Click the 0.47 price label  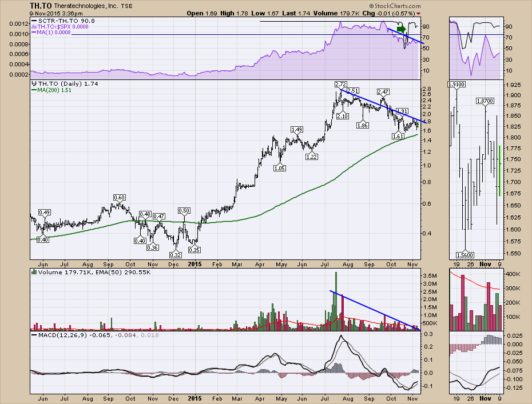159,216
